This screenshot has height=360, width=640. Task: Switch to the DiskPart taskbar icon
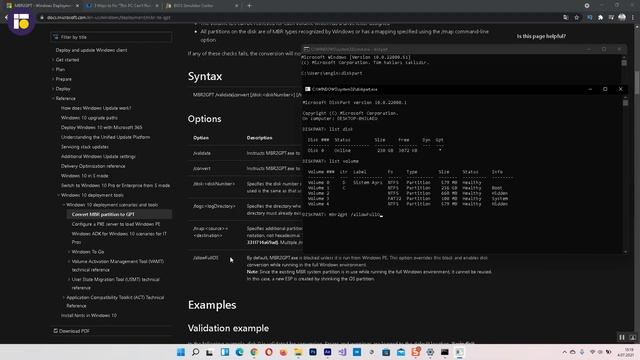[x=460, y=352]
